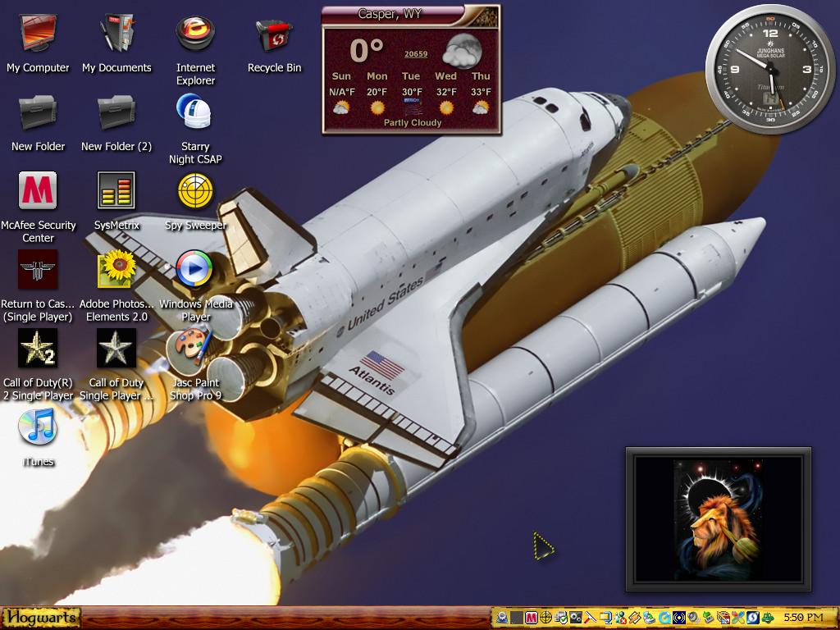The width and height of the screenshot is (840, 630).
Task: Open Adobe Photoshop Elements 2.0 shortcut
Action: pyautogui.click(x=116, y=286)
